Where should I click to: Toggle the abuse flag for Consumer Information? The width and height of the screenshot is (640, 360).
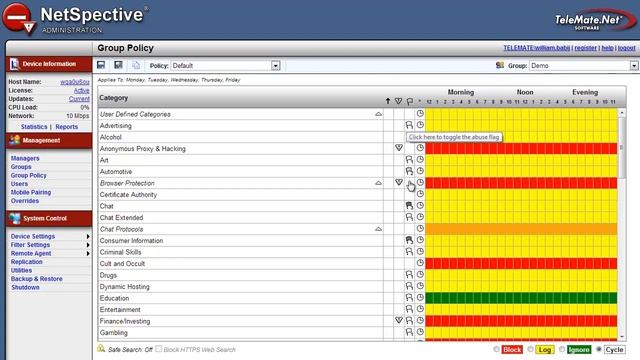coord(409,240)
